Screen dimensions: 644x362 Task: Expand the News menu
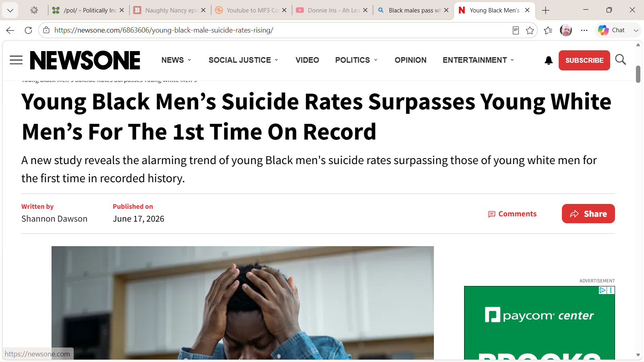click(176, 60)
